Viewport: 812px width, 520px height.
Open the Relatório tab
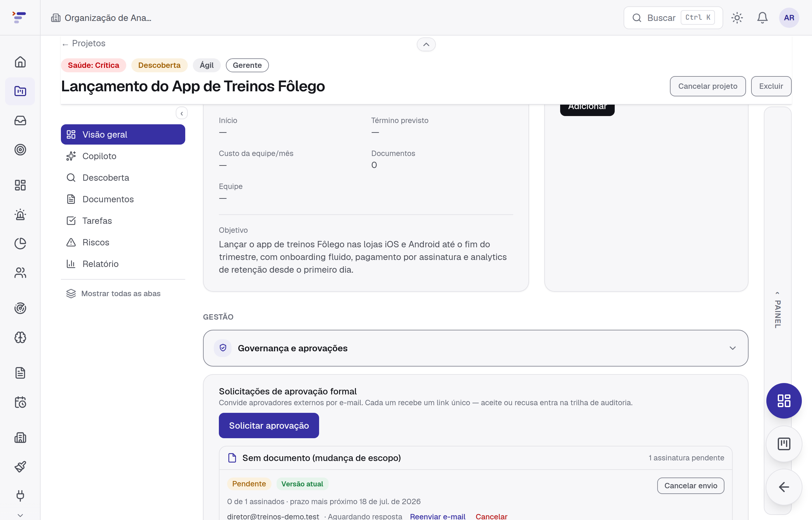click(x=123, y=264)
